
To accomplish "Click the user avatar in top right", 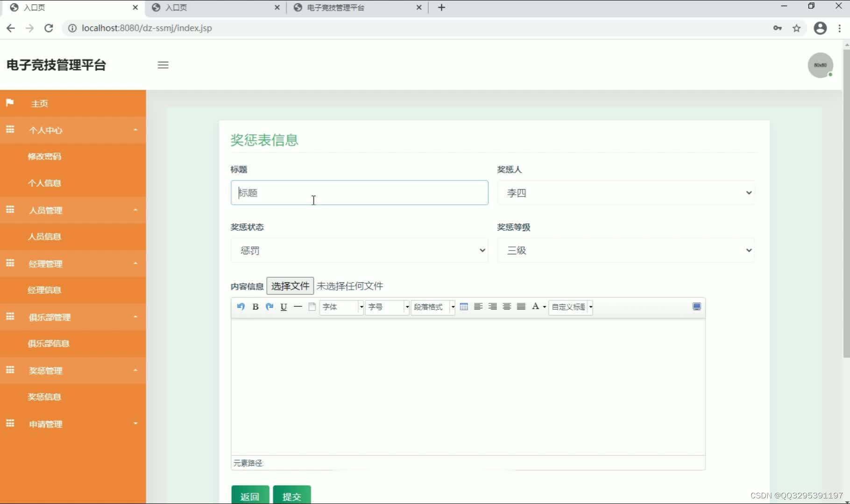I will (821, 65).
